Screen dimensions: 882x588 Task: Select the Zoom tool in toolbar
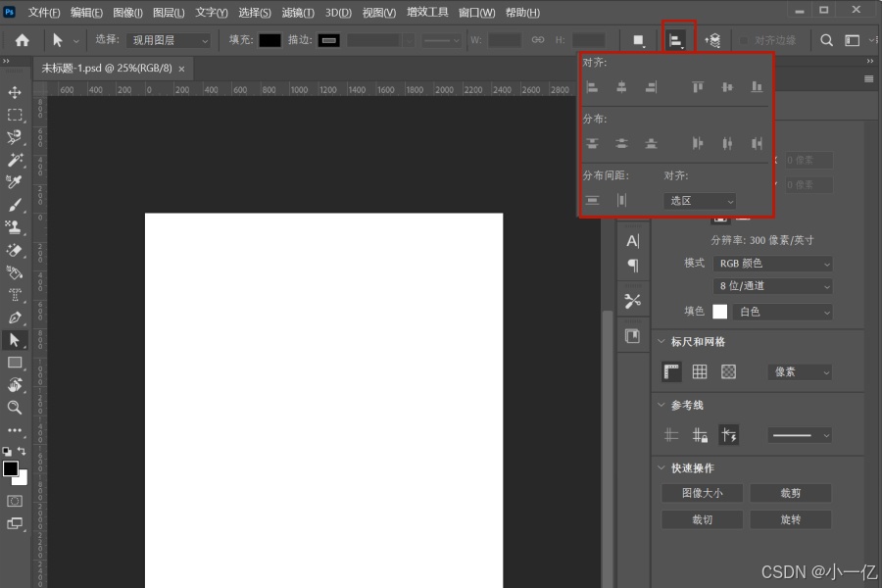click(x=15, y=408)
